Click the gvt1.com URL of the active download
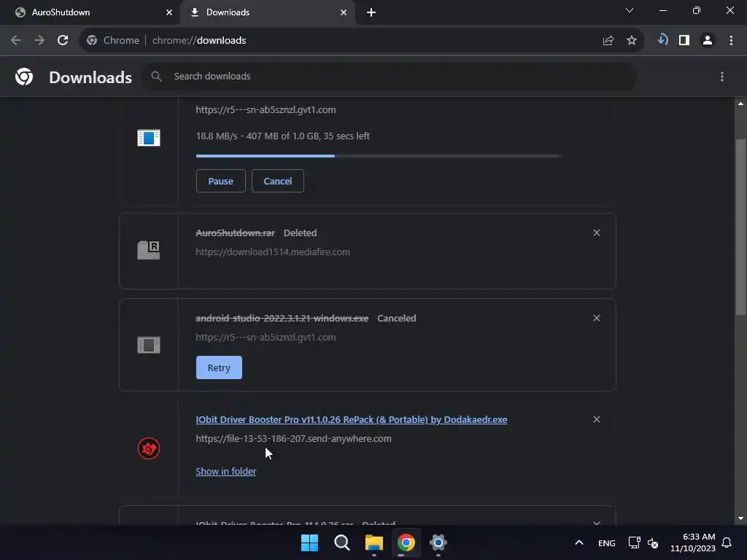The width and height of the screenshot is (747, 560). [x=266, y=110]
